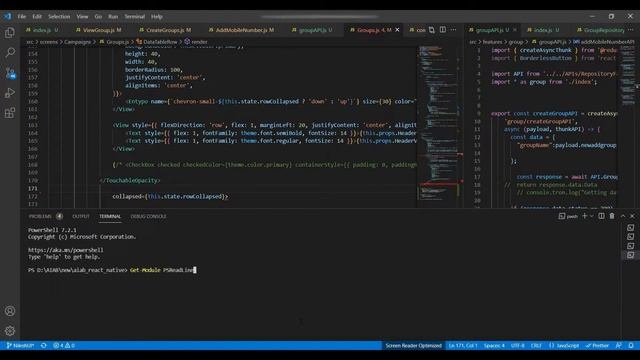Open the Selection menu
640x360 pixels.
(59, 17)
